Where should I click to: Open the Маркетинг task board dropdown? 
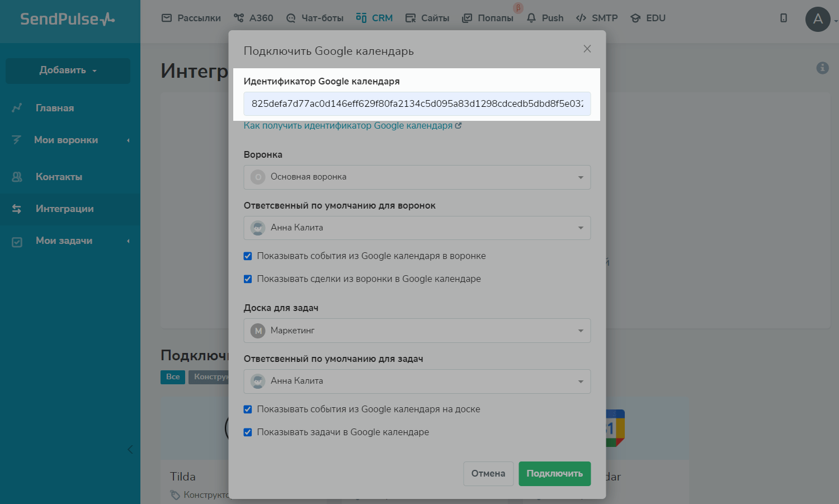[417, 331]
